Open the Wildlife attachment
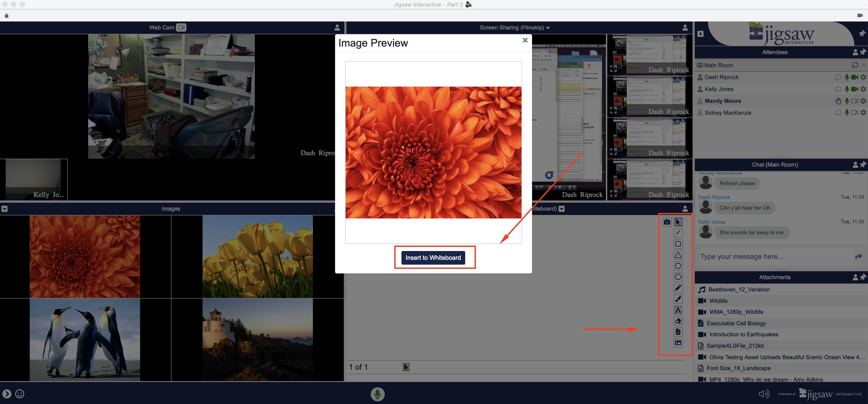Screen dimensions: 868x404 point(718,301)
